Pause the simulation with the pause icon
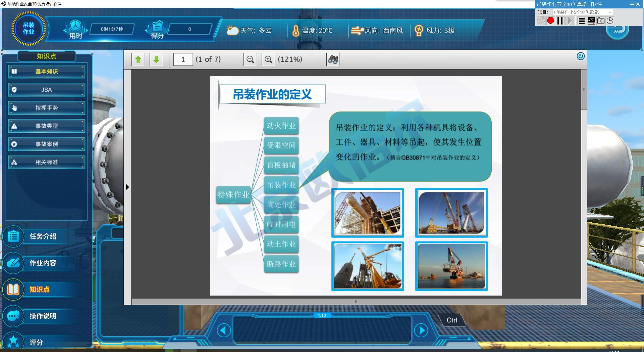This screenshot has height=352, width=644. 559,20
